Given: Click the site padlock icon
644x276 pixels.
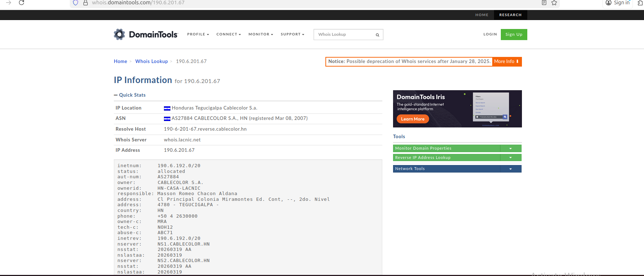Looking at the screenshot, I should 86,3.
